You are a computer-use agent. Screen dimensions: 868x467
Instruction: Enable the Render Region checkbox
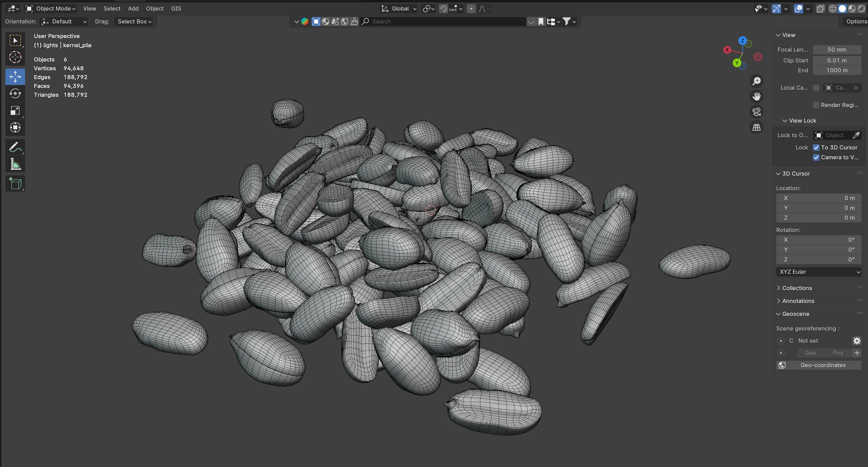point(816,105)
